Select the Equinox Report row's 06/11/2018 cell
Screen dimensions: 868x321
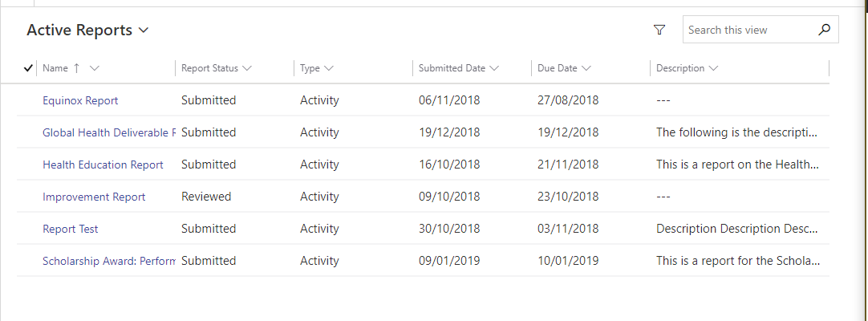pyautogui.click(x=449, y=100)
